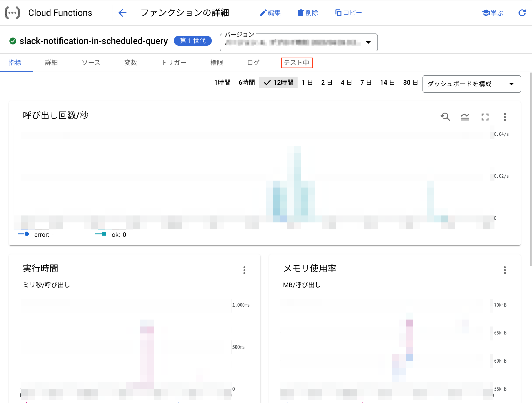The width and height of the screenshot is (532, 403).
Task: Open the テスト中 tab
Action: click(x=297, y=63)
